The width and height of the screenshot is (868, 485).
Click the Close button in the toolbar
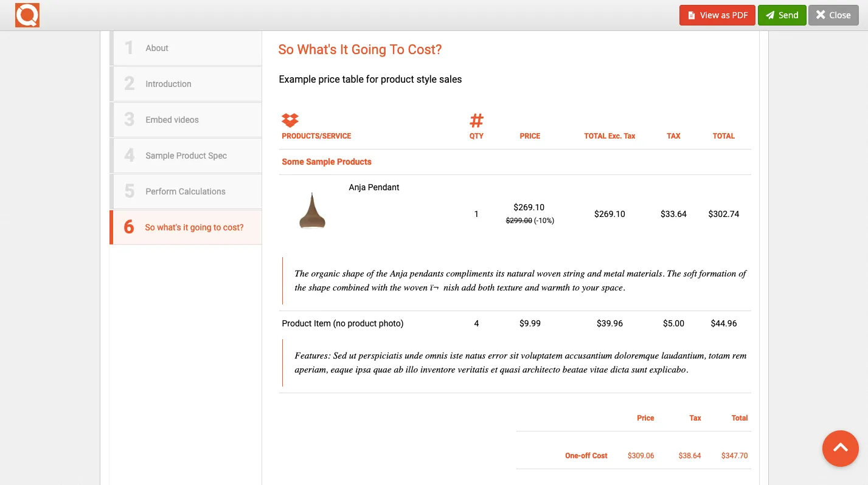point(833,15)
